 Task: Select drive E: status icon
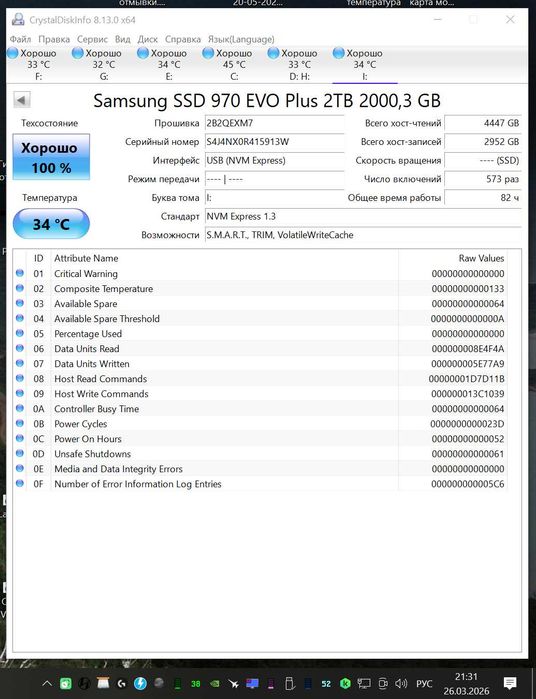(143, 53)
